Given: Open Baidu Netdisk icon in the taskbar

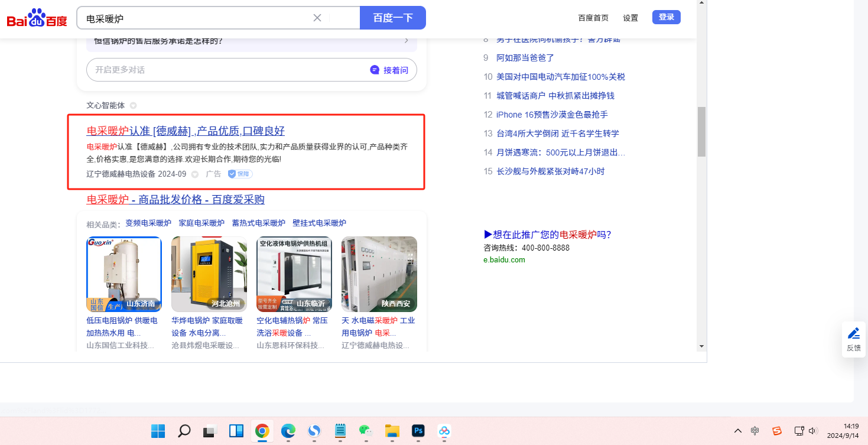Looking at the screenshot, I should (x=444, y=431).
